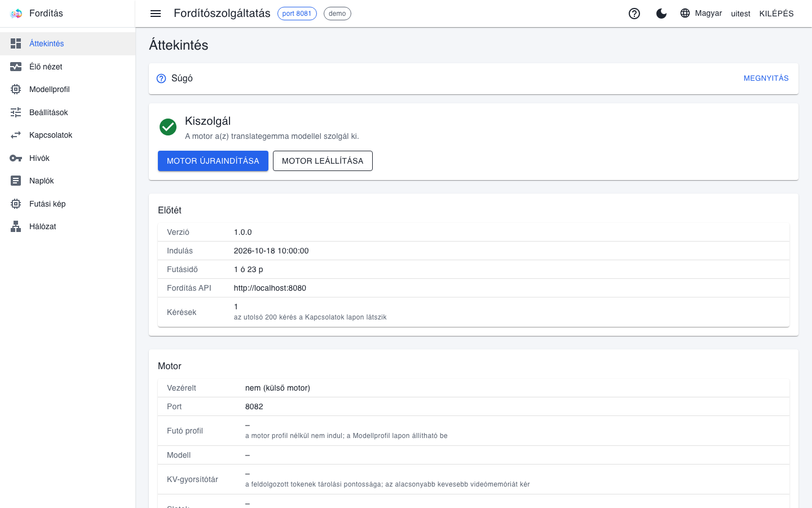Restart engine with MOTOR ÚJRAINDÍTÁSA button

pyautogui.click(x=213, y=161)
